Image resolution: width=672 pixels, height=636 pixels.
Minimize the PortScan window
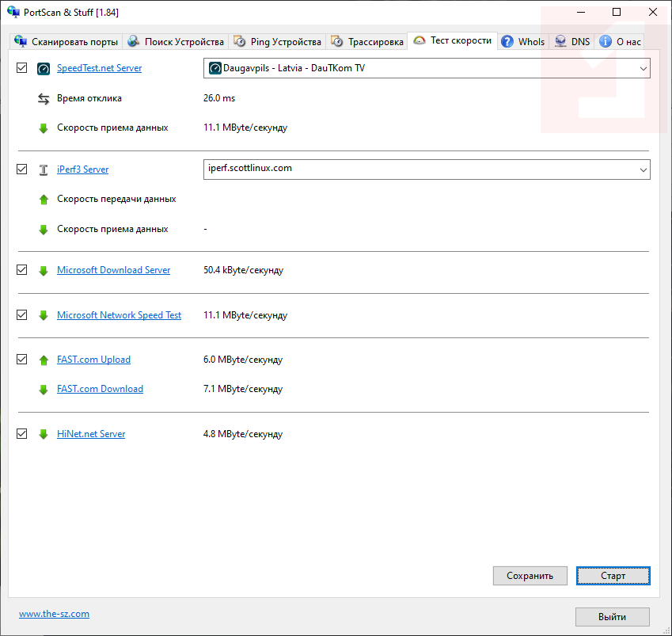[x=581, y=12]
